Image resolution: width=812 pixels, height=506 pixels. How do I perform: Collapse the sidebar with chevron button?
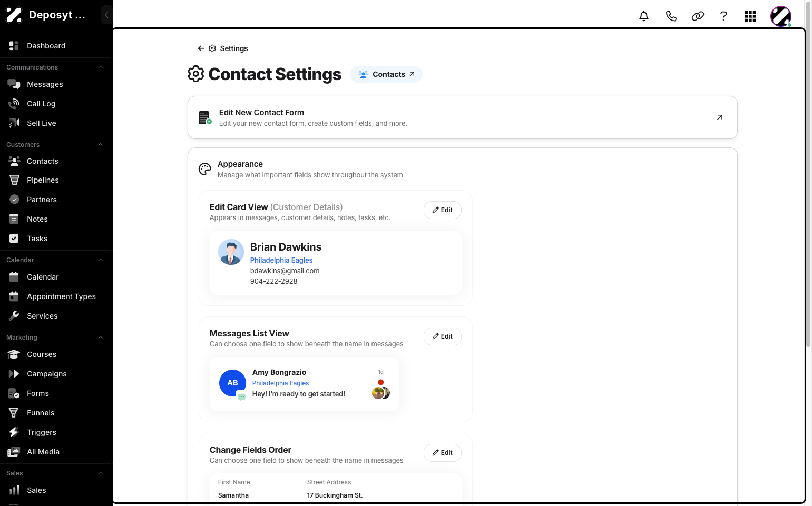106,15
